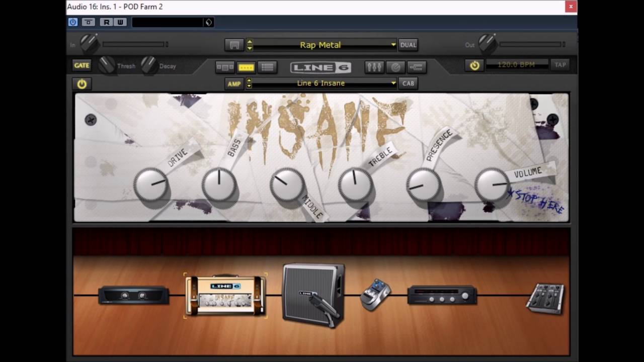Enable DUAL tone mode
Viewport: 644px width, 362px height.
pyautogui.click(x=408, y=45)
